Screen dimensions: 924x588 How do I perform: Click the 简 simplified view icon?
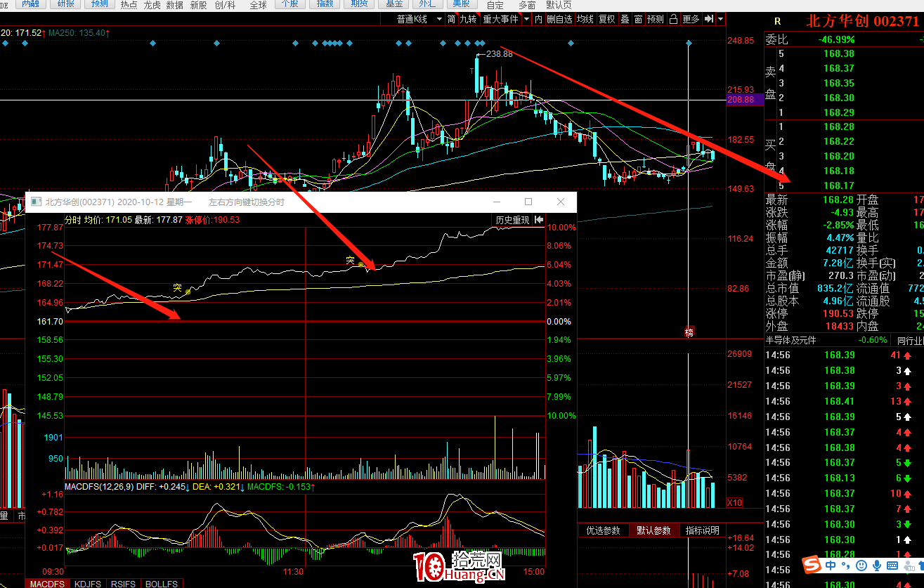tap(451, 19)
